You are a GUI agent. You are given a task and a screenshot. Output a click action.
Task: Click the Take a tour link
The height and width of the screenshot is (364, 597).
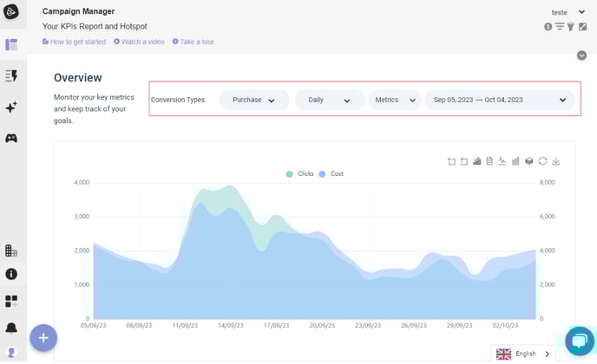(x=193, y=42)
